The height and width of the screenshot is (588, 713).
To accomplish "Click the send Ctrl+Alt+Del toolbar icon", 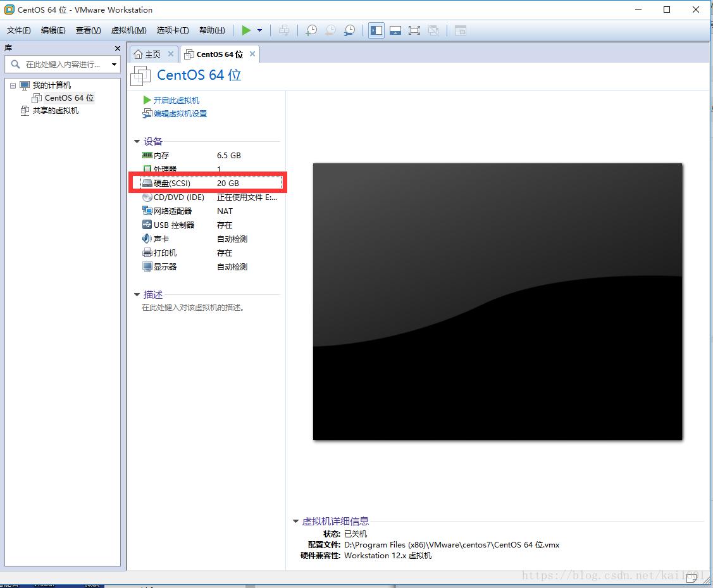I will click(x=284, y=30).
